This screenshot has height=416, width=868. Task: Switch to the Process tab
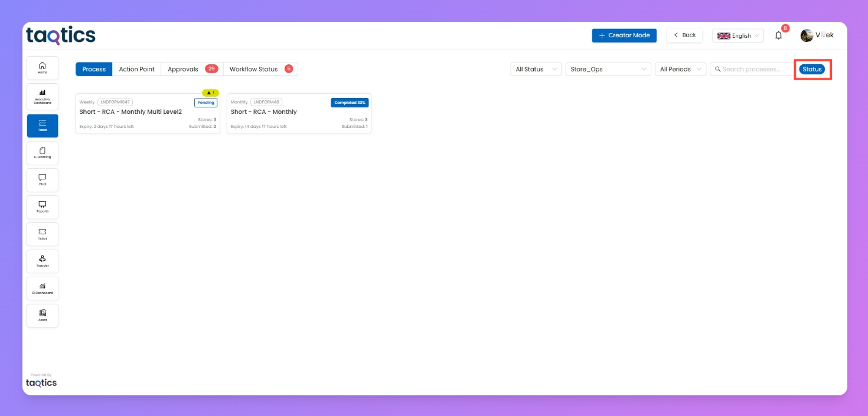pos(94,69)
